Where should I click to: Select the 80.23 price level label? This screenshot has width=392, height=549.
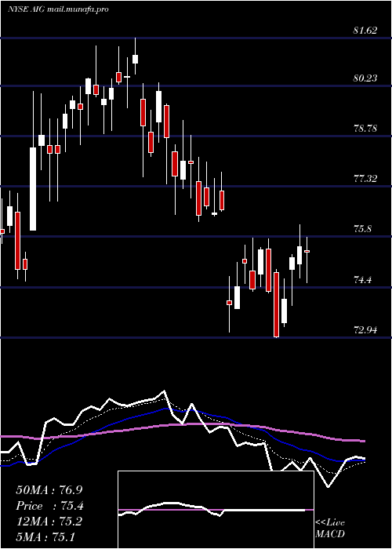point(365,78)
